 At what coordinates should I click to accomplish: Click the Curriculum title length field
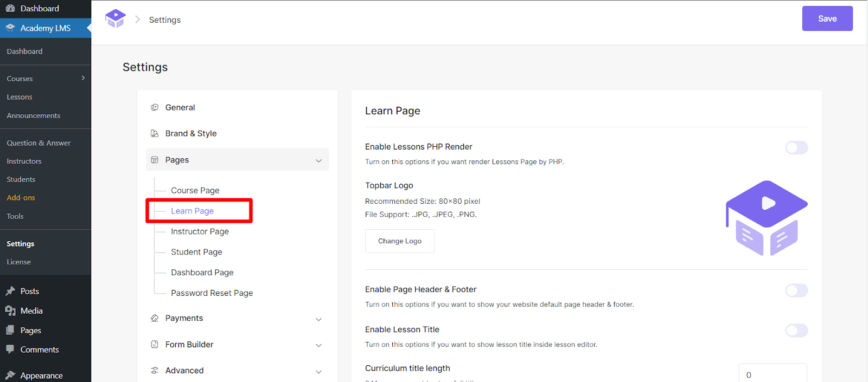(773, 374)
